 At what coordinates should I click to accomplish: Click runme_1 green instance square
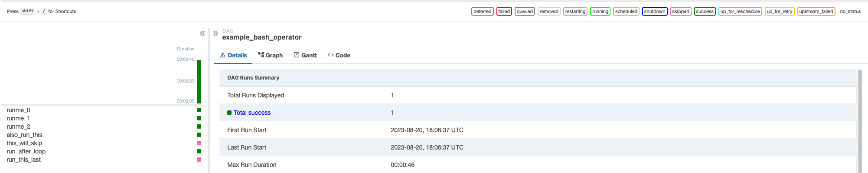click(x=199, y=118)
